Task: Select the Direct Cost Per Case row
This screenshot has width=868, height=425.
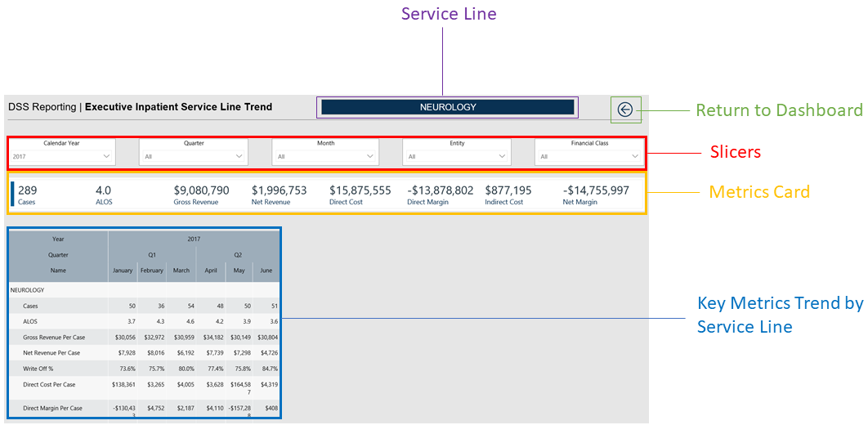Action: pyautogui.click(x=144, y=388)
